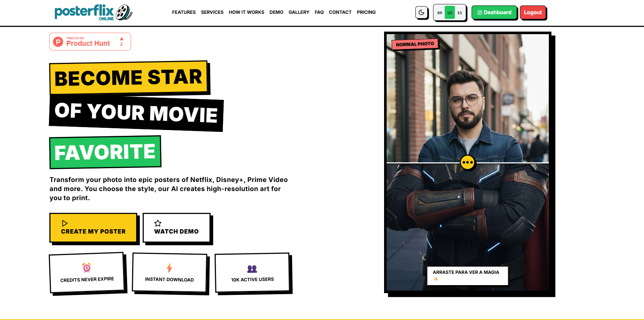Click the Of Your Movie headline
This screenshot has height=320, width=644.
pyautogui.click(x=136, y=113)
